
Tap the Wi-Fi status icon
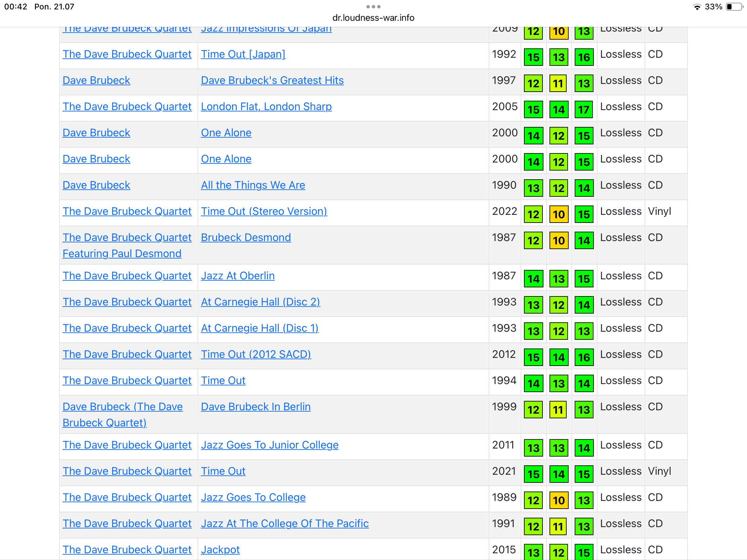697,7
